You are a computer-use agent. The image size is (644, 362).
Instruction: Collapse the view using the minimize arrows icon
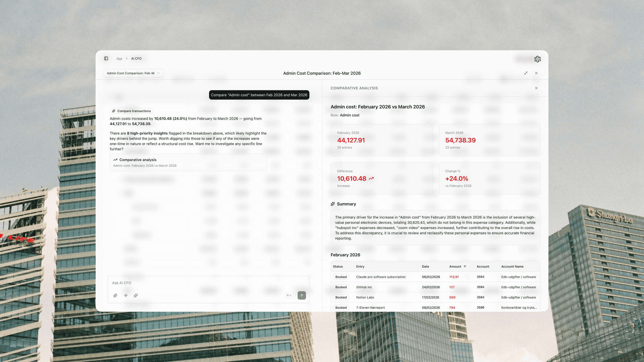[x=526, y=73]
